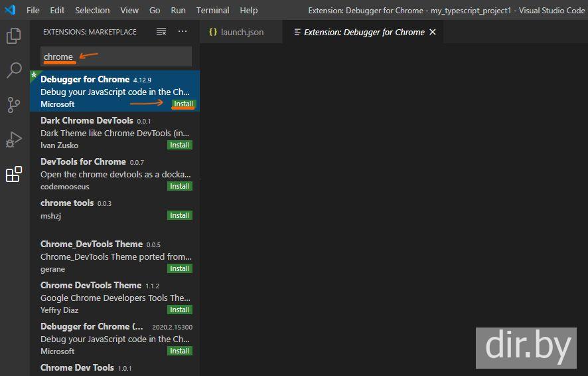Open the Search view in activity bar

tap(14, 70)
